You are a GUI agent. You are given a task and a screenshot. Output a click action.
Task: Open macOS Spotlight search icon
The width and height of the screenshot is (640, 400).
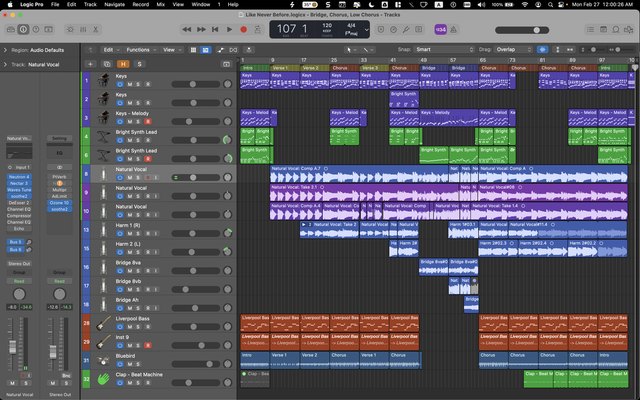551,4
